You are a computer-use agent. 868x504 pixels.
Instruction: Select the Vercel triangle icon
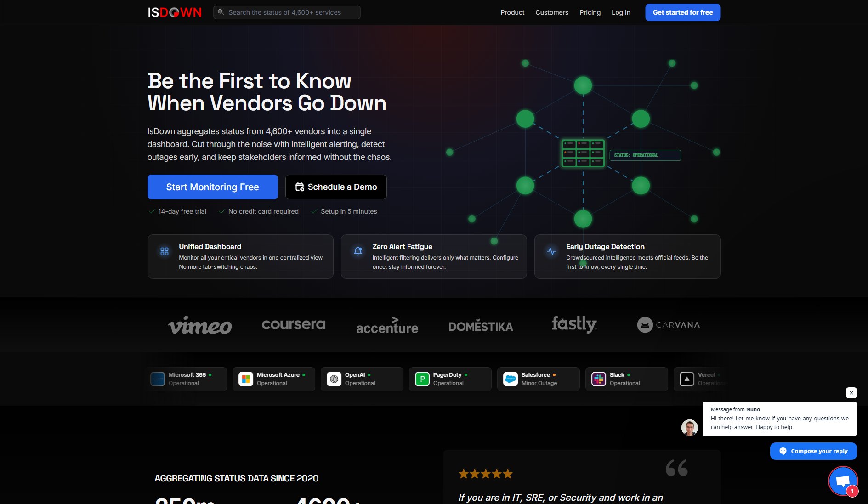coord(686,379)
